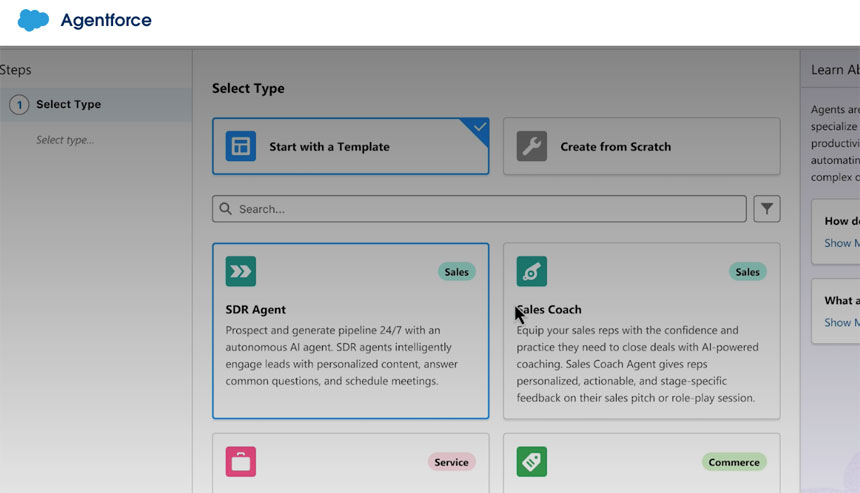Toggle the blue checkmark on the template card
Viewport: 860px width, 493px height.
479,127
